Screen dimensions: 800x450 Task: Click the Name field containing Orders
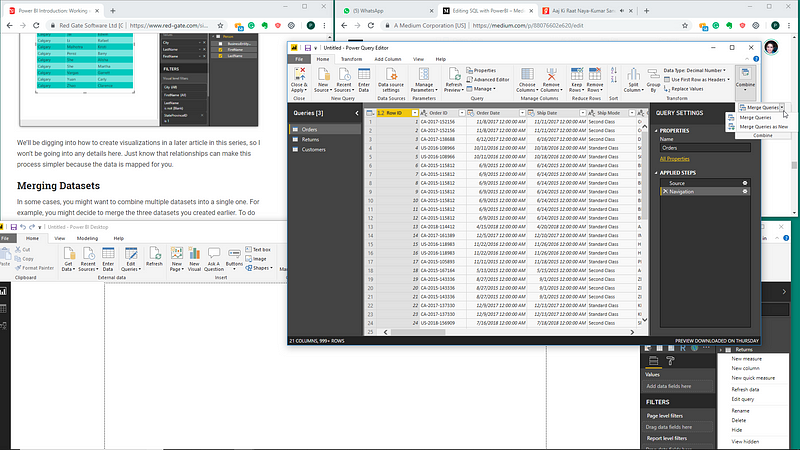point(705,148)
